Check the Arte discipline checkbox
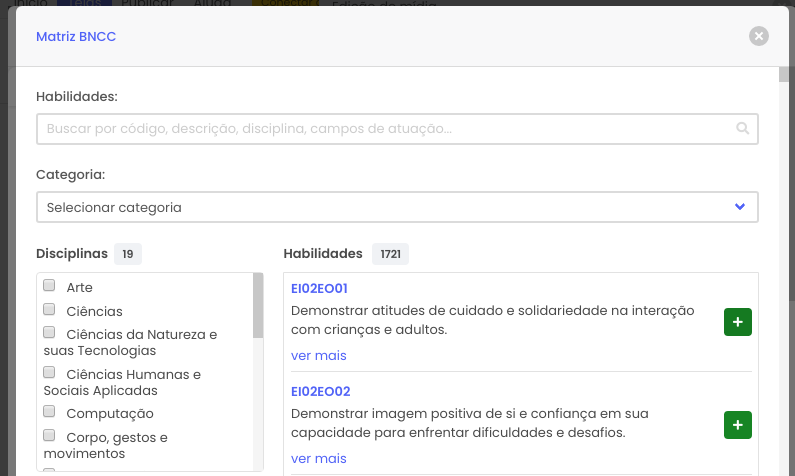 [49, 285]
